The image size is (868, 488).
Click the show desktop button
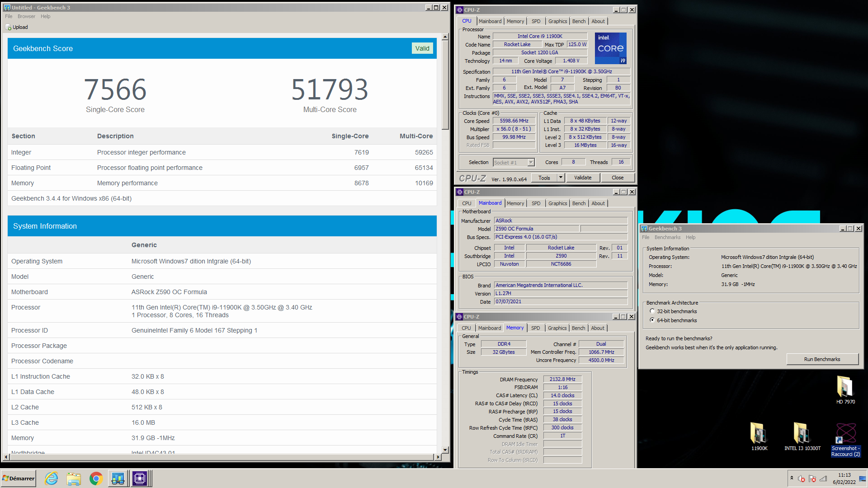click(863, 479)
